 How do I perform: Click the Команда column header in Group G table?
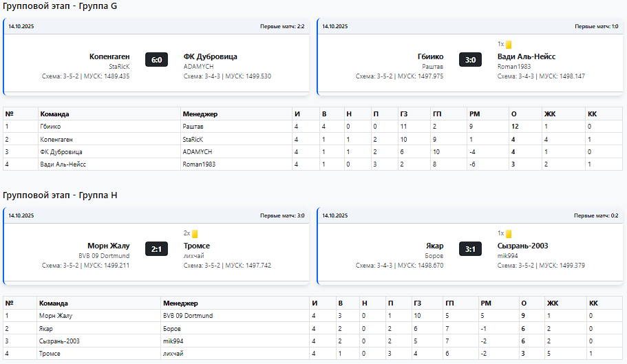click(54, 114)
